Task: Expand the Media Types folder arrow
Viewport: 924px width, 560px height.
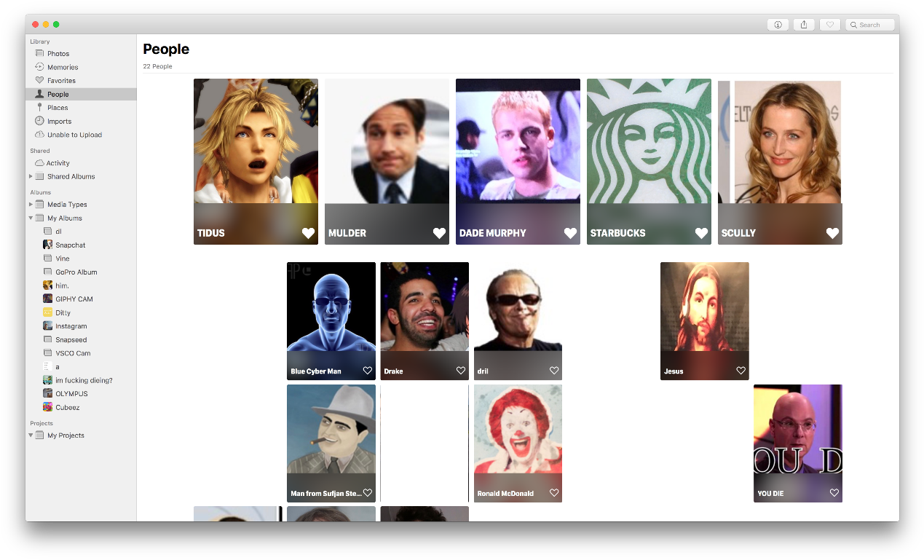Action: coord(31,205)
